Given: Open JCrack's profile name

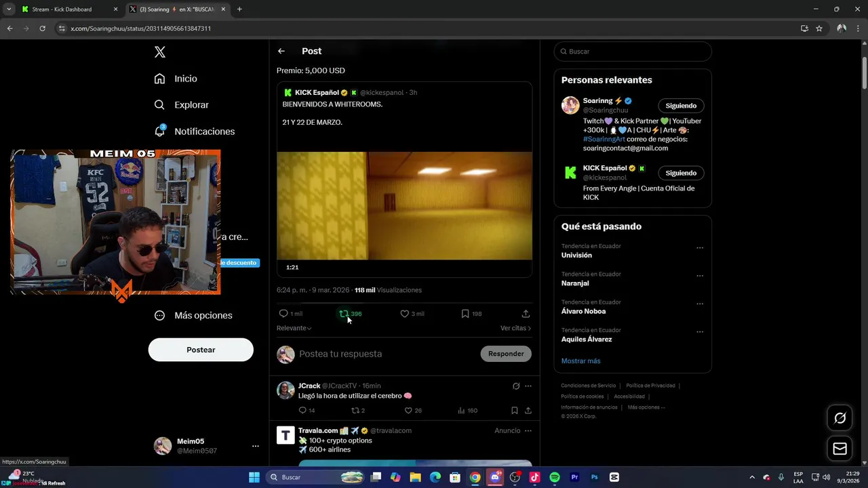Looking at the screenshot, I should (x=309, y=386).
